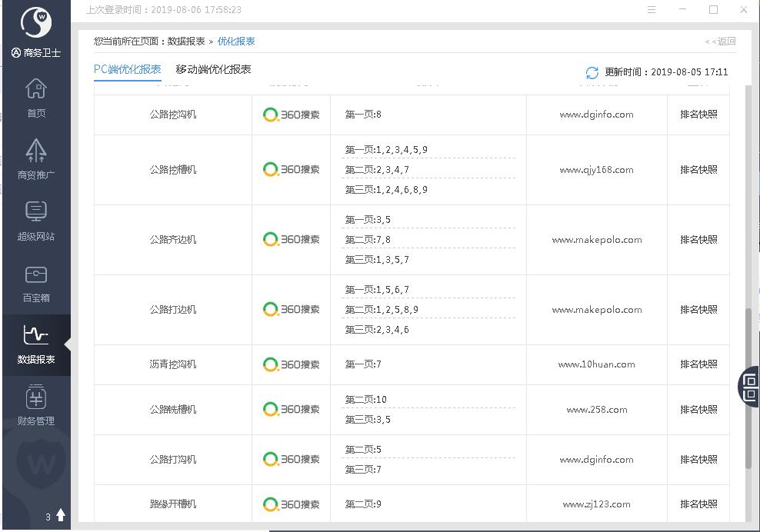Open 财务管理 finance icon in sidebar
This screenshot has width=760, height=532.
(36, 398)
